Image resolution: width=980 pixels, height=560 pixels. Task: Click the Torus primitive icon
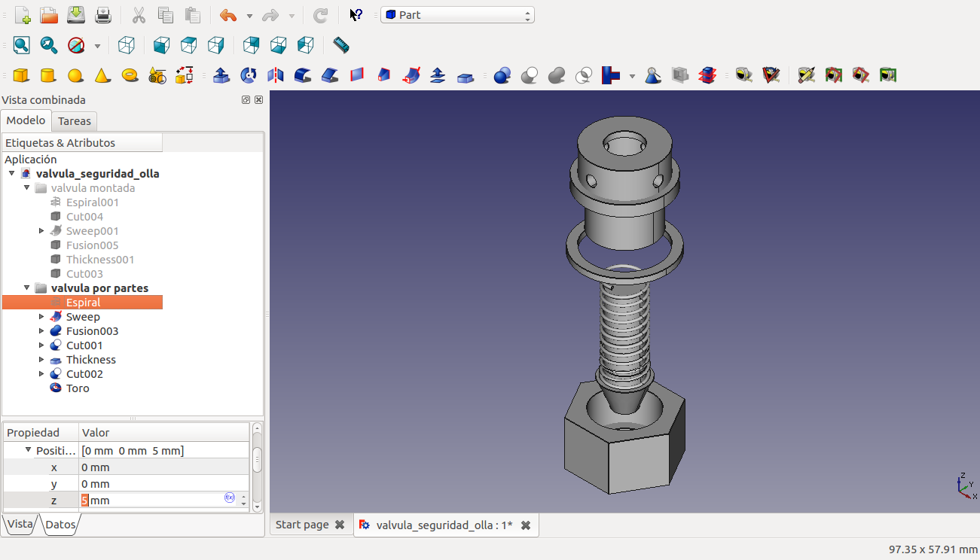point(130,75)
